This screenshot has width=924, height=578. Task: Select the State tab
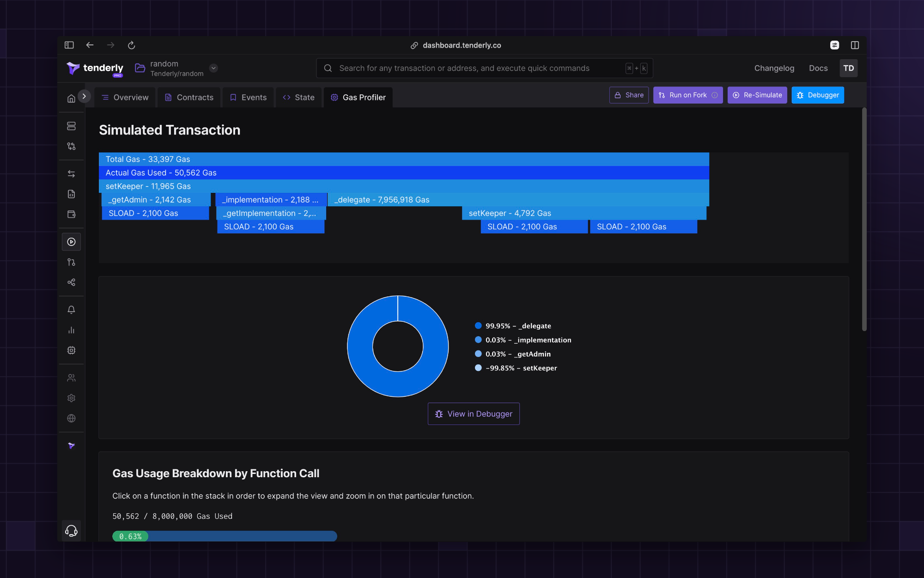(298, 97)
